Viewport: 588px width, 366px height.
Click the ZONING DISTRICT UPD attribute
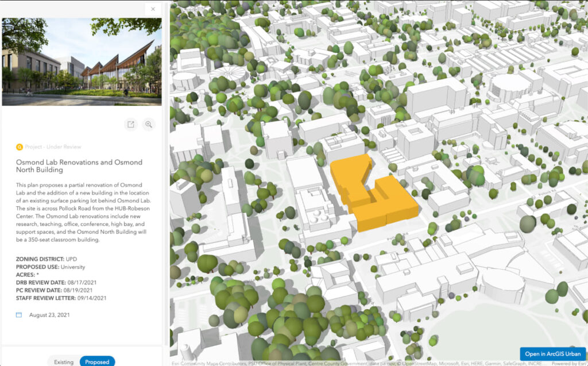coord(46,259)
